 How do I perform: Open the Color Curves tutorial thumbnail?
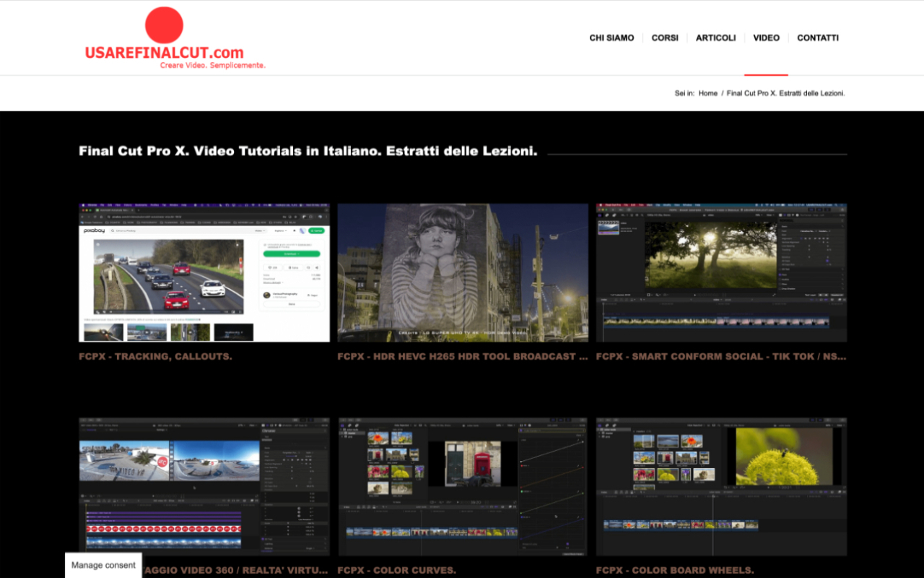[x=463, y=486]
